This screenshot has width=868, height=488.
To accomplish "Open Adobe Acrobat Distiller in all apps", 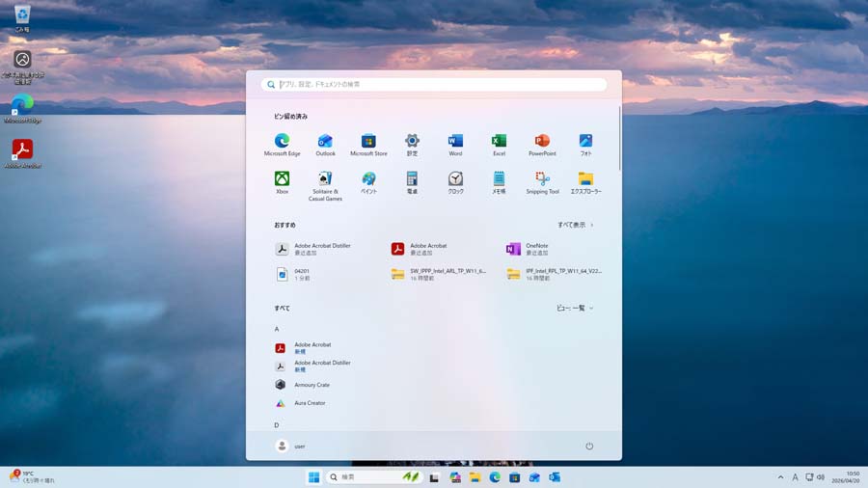I will pos(313,366).
